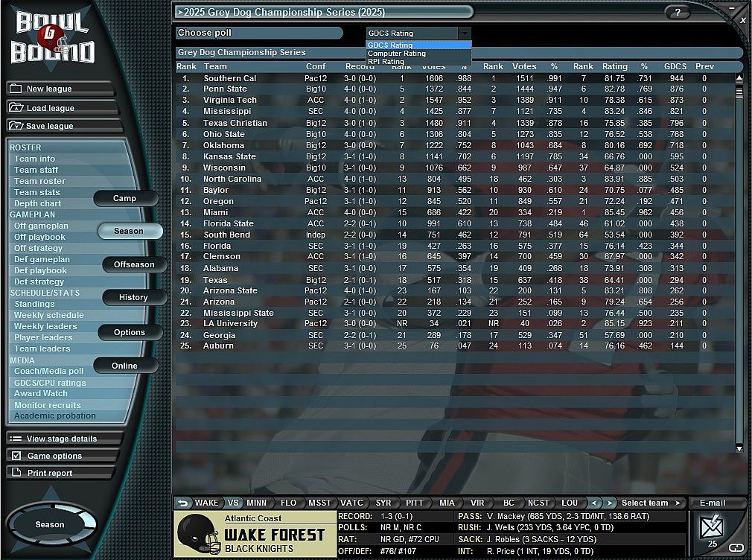The width and height of the screenshot is (752, 560).
Task: Click scroll up arrow of rankings table
Action: (x=739, y=77)
